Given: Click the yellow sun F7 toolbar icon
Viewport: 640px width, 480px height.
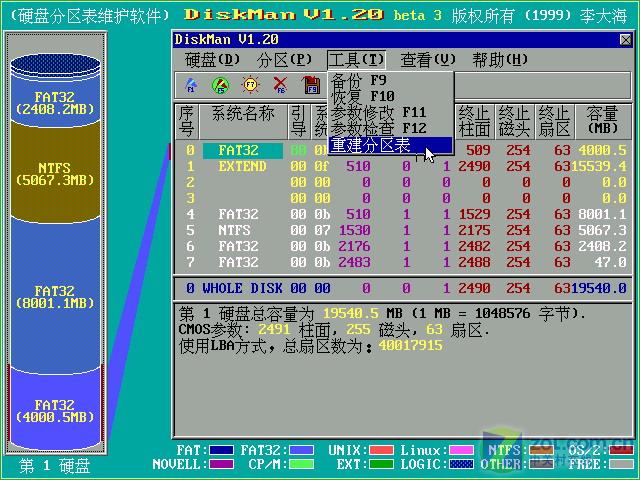Looking at the screenshot, I should 250,85.
